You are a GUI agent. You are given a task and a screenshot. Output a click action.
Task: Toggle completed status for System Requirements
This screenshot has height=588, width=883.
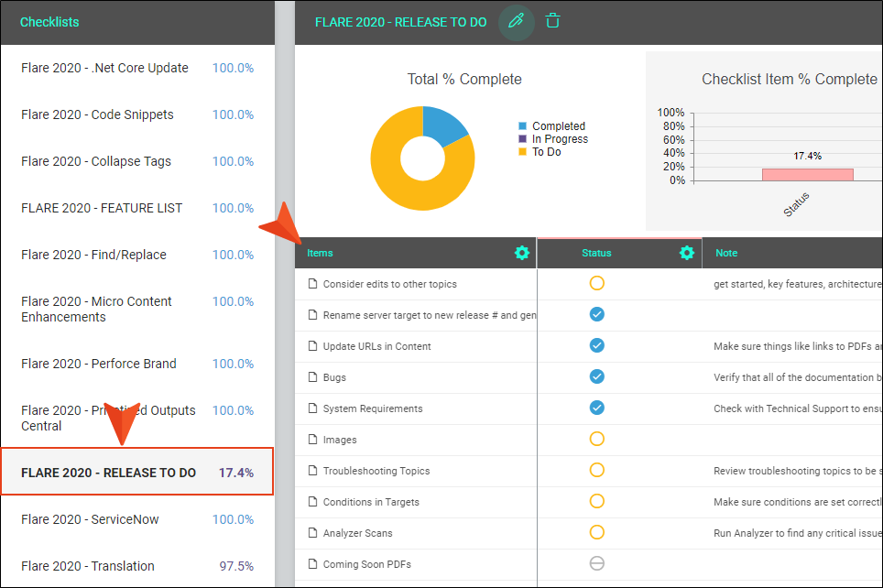pyautogui.click(x=597, y=408)
